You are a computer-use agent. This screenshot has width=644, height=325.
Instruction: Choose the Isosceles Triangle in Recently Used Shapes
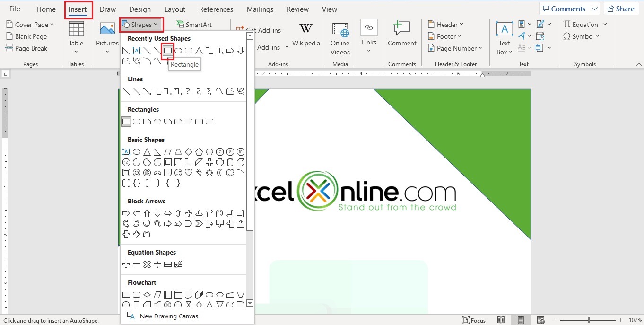[x=199, y=51]
